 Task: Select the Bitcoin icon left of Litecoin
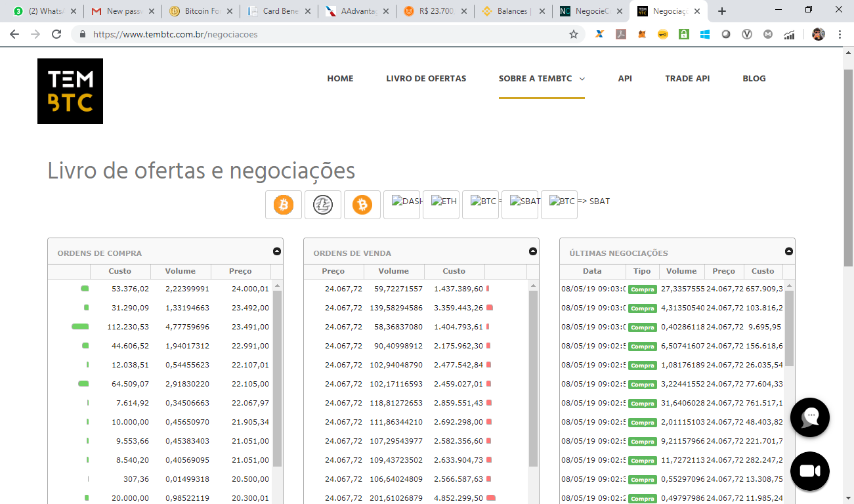[x=284, y=205]
